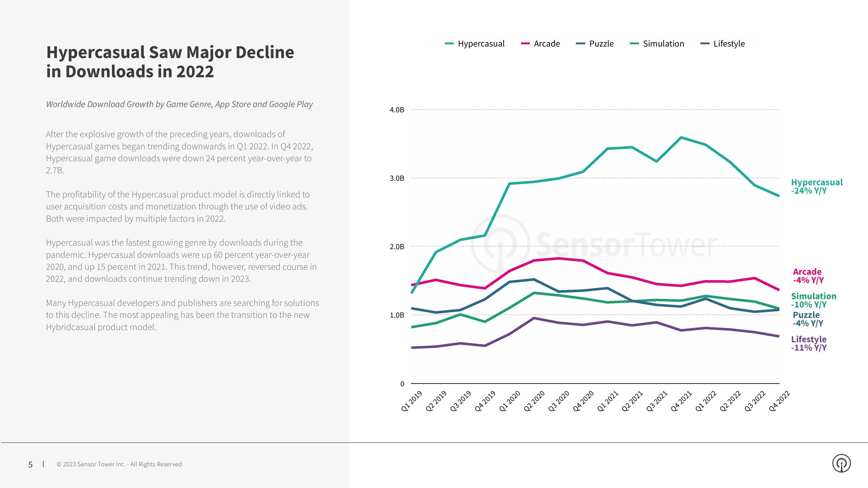Click the 4.0B y-axis label
868x488 pixels.
click(x=397, y=110)
